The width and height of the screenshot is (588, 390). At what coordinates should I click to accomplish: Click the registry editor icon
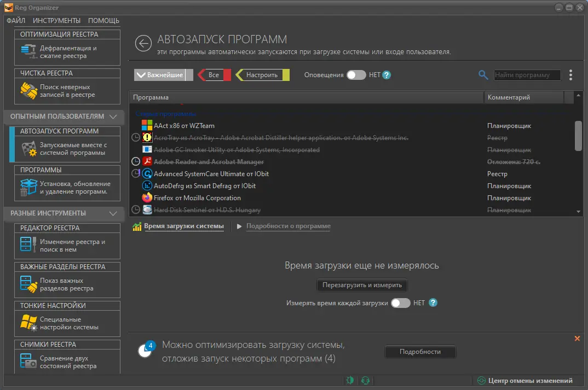coord(28,245)
